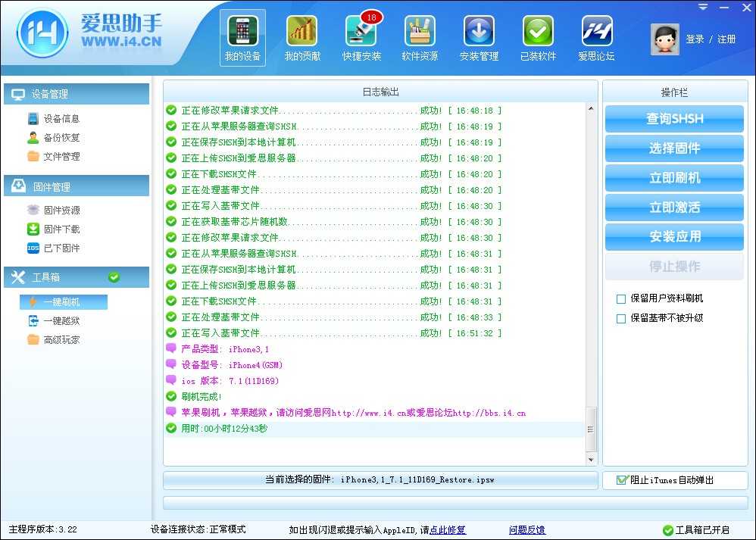The height and width of the screenshot is (540, 756).
Task: Open the title bar dropdown menu arrow
Action: [x=704, y=7]
